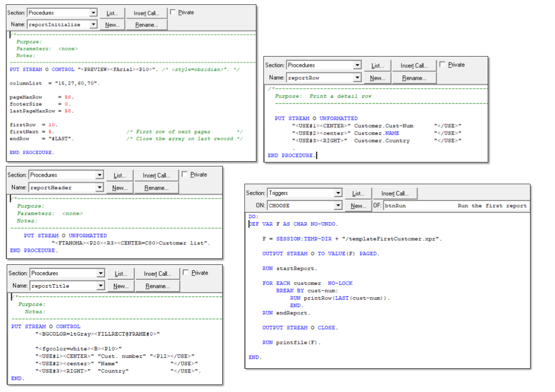The height and width of the screenshot is (392, 555).
Task: Open ON dropdown showing CHOOSE
Action: point(338,205)
